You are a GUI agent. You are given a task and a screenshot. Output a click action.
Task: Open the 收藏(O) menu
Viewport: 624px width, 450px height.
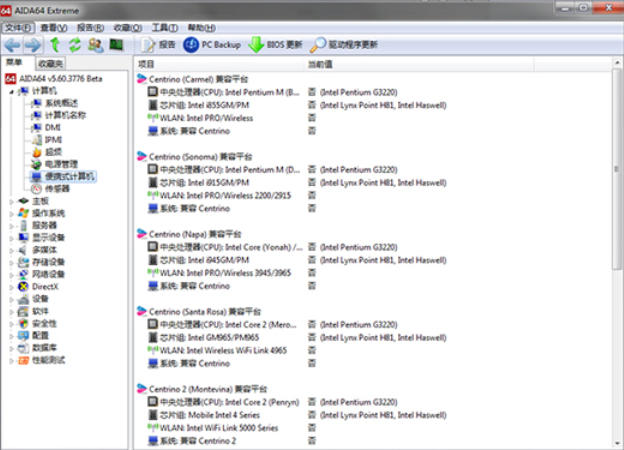click(128, 28)
